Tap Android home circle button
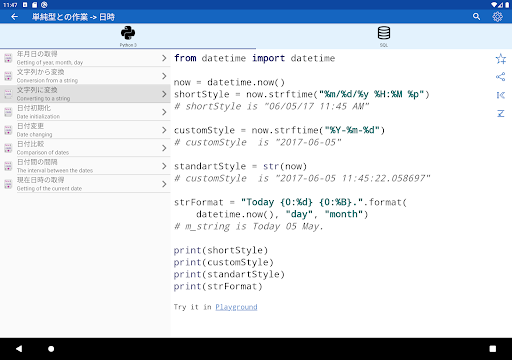Viewport: 512px width, 360px height. (51, 349)
